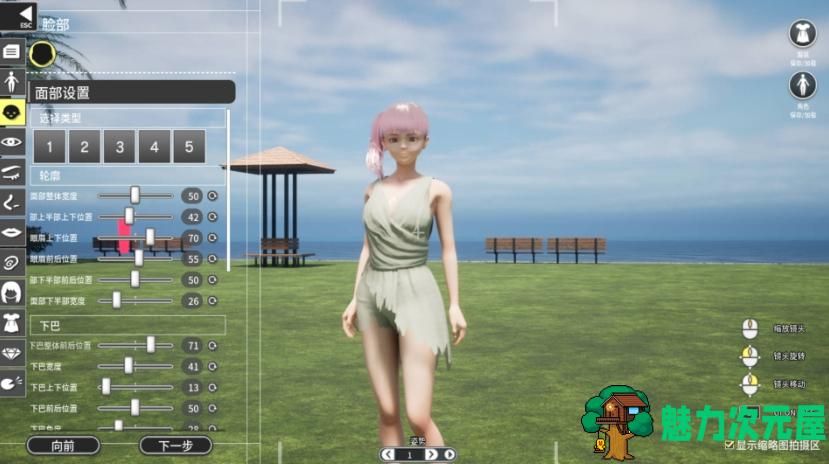Choose face type 2
This screenshot has width=829, height=464.
85,146
